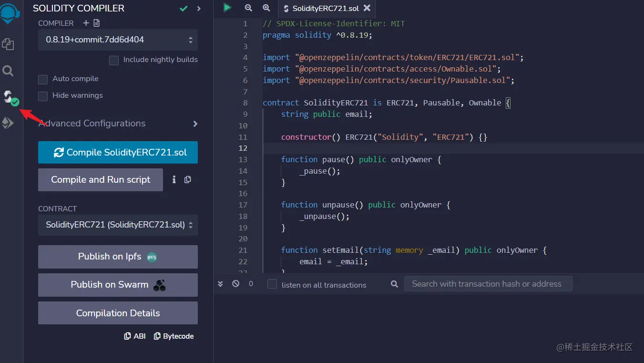Open compiler version 0.8.19 dropdown
This screenshot has width=644, height=363.
118,40
